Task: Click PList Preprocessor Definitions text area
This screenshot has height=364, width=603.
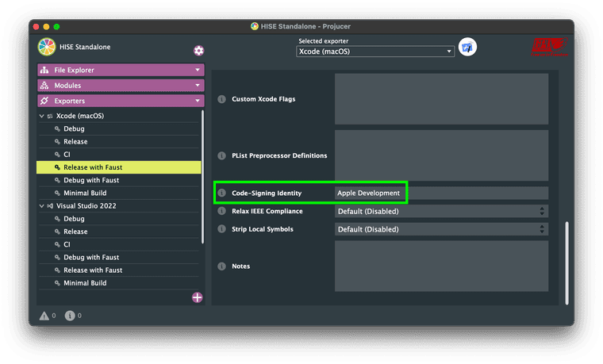Action: pos(441,155)
